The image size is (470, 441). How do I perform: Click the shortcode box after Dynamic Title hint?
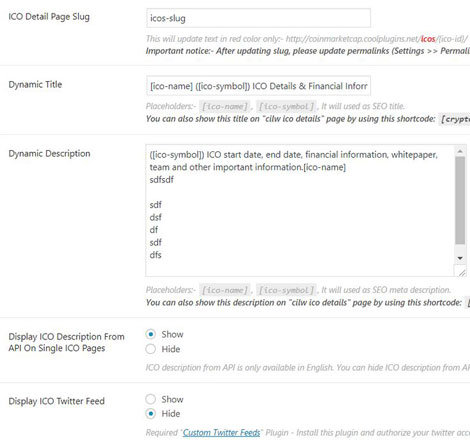pyautogui.click(x=455, y=119)
